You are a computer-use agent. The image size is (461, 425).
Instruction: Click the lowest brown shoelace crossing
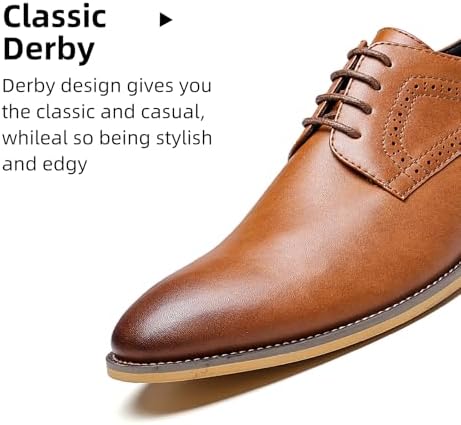(332, 127)
